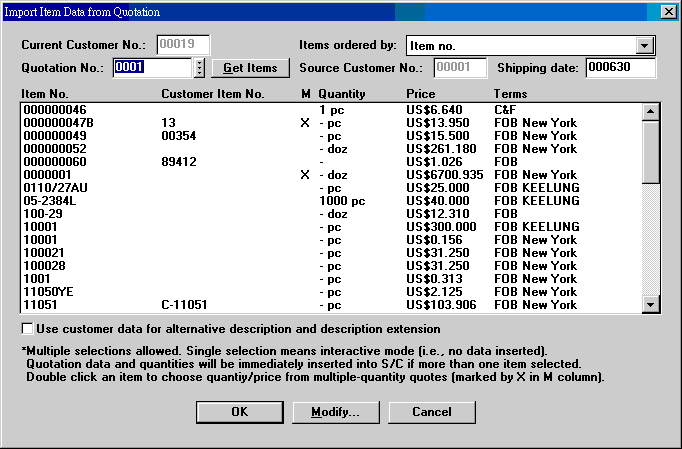Close the Import Item Data dialog
The width and height of the screenshot is (682, 449).
coord(668,11)
